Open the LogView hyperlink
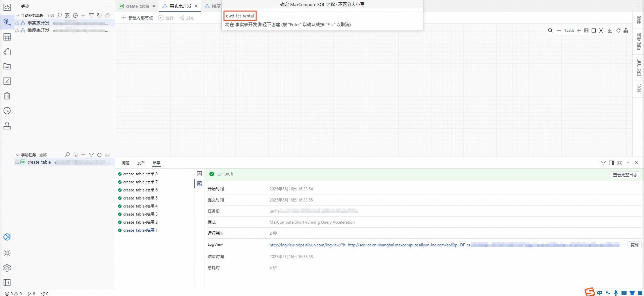 446,245
